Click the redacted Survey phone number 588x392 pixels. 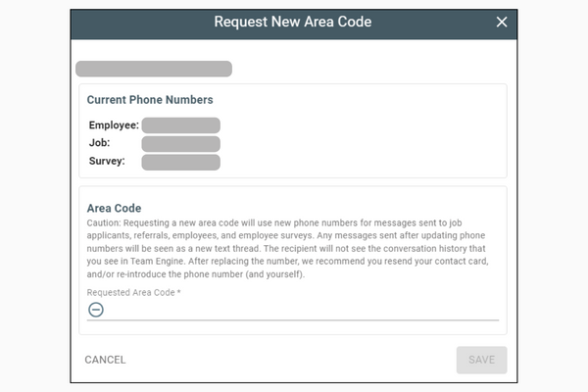pyautogui.click(x=180, y=162)
